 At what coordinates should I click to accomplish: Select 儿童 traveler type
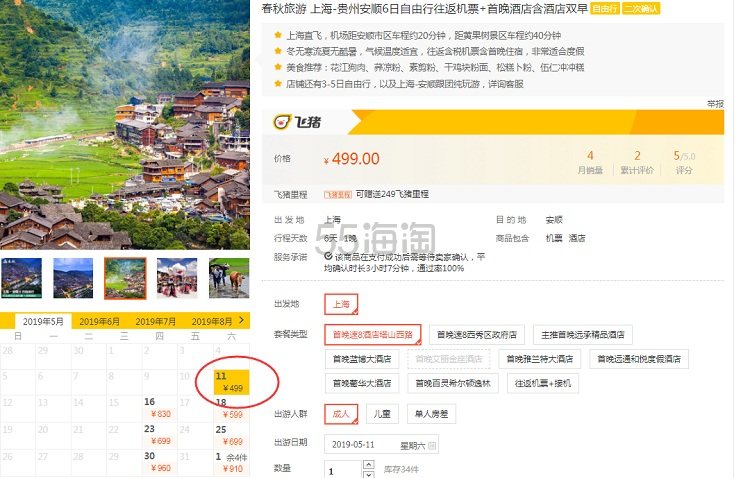382,414
